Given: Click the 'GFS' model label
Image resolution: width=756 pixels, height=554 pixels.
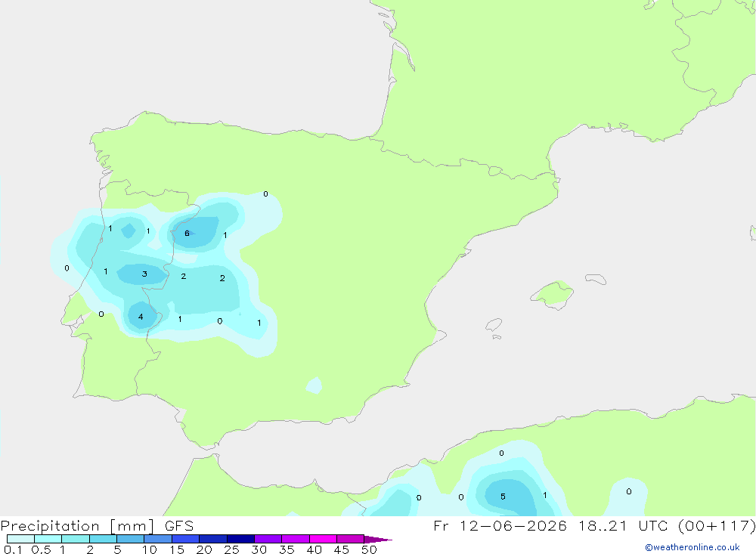Looking at the screenshot, I should pos(179,525).
